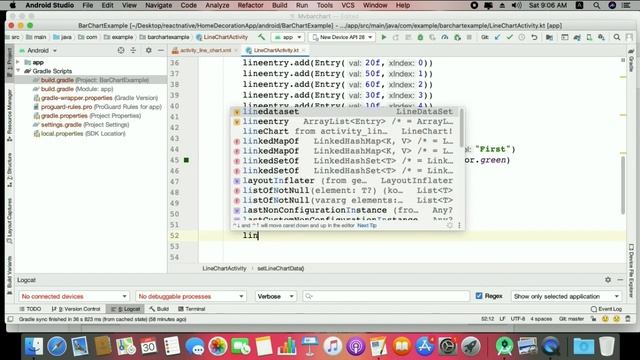
Task: Click Git update project arrow icon
Action: [x=497, y=37]
